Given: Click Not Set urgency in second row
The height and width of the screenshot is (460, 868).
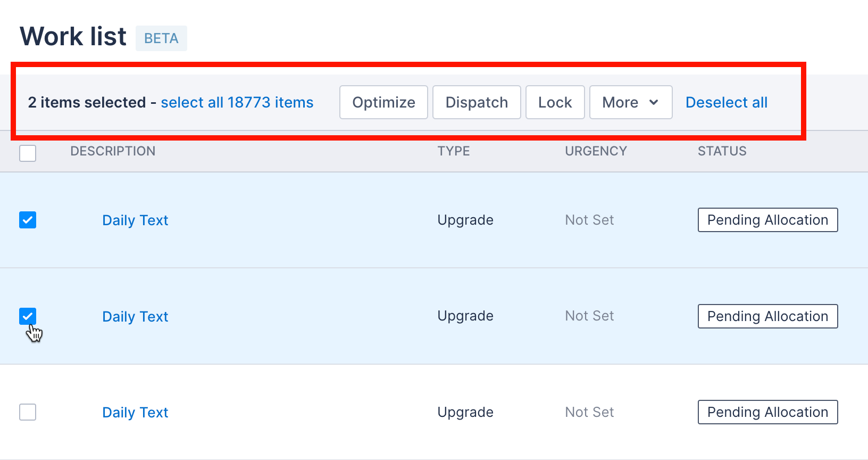Looking at the screenshot, I should click(589, 316).
